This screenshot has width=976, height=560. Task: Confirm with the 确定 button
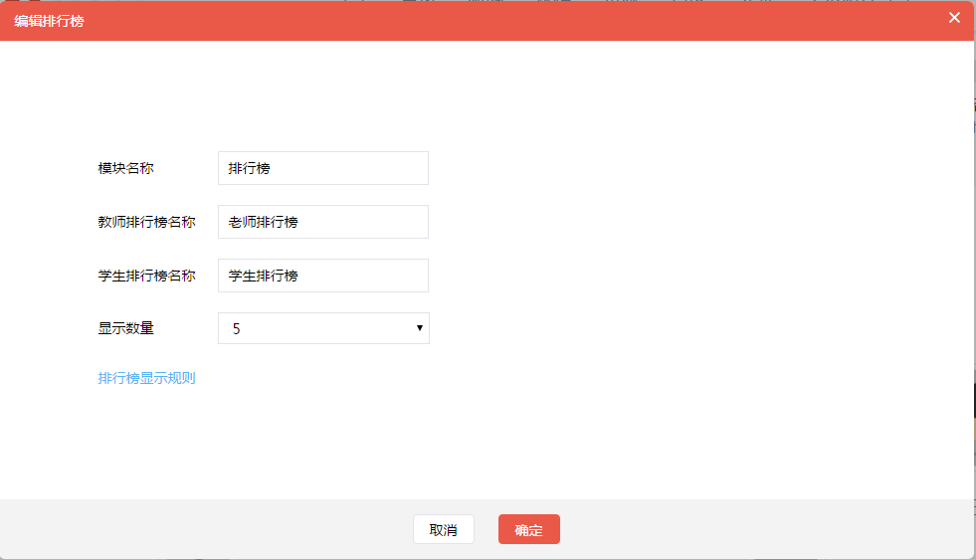[x=529, y=529]
